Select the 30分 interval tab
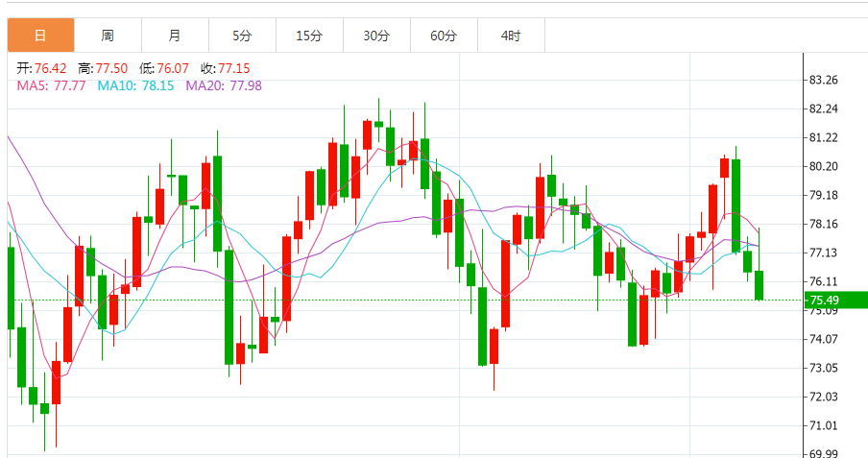Screen dimensions: 868x458 376,36
